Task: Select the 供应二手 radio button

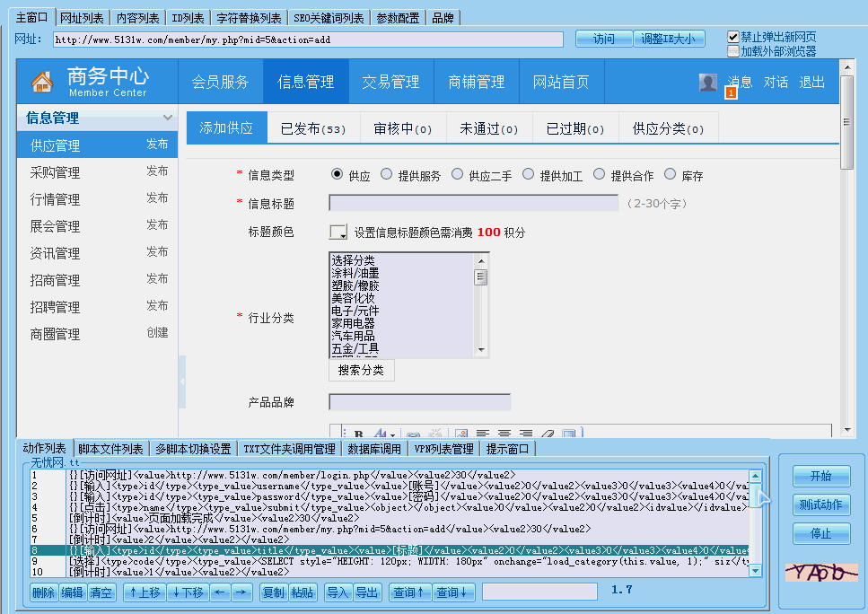Action: click(457, 175)
